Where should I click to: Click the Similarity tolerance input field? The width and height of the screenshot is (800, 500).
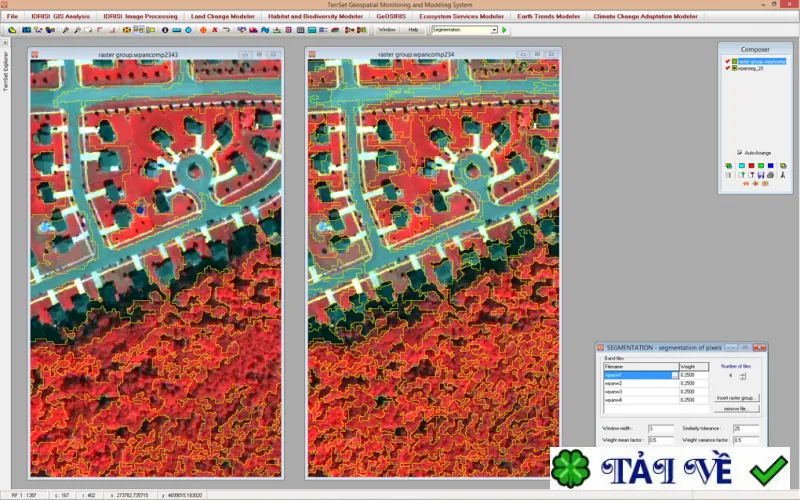[745, 429]
